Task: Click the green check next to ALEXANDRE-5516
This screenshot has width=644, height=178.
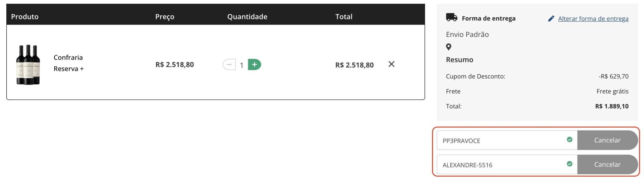Action: [570, 164]
